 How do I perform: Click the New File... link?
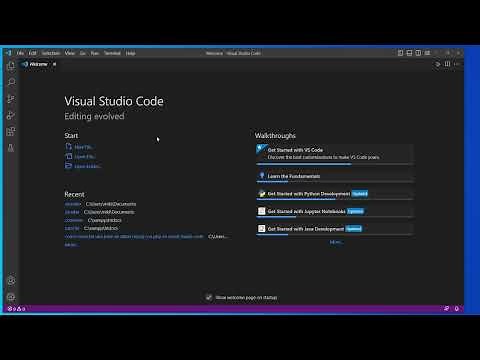79,147
